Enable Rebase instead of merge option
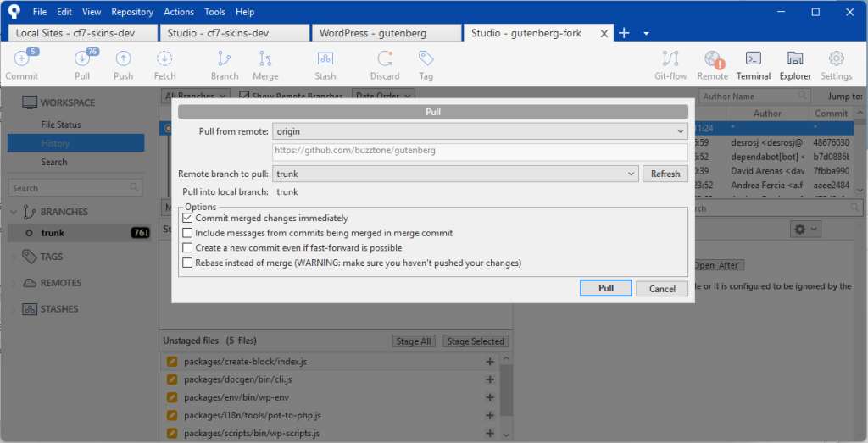The image size is (868, 443). pyautogui.click(x=188, y=263)
